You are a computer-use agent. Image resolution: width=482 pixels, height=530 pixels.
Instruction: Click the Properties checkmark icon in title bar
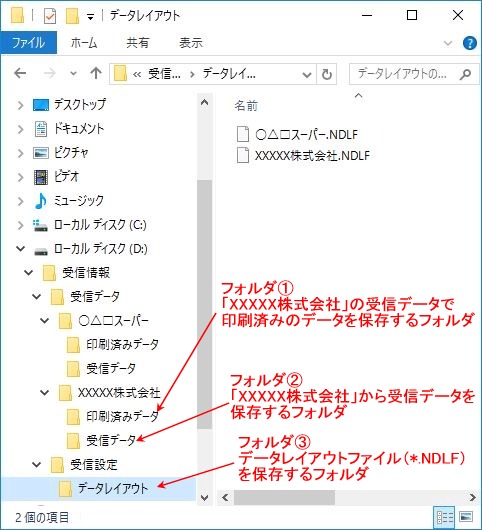pos(50,16)
